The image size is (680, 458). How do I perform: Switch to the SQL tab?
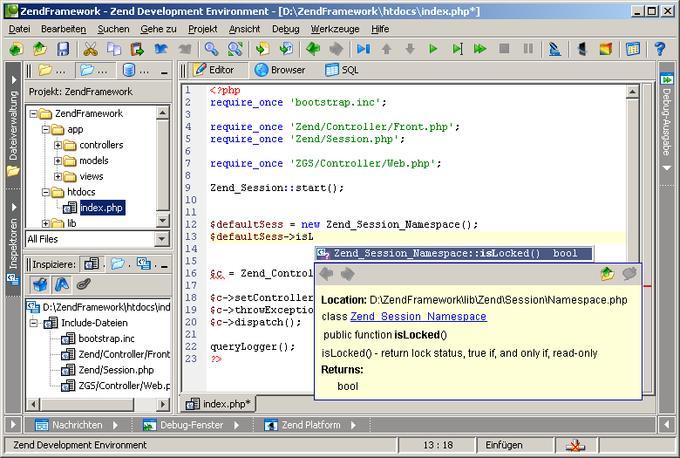coord(342,70)
